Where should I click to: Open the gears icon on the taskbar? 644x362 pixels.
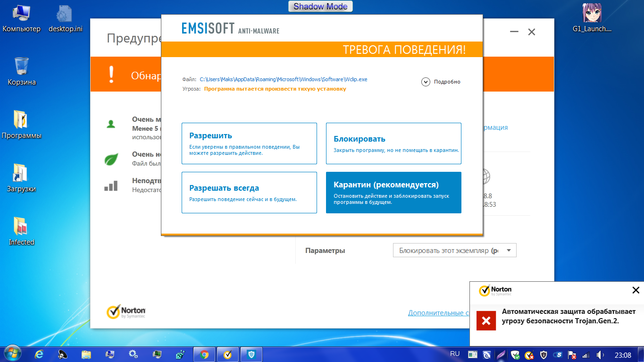pyautogui.click(x=133, y=354)
